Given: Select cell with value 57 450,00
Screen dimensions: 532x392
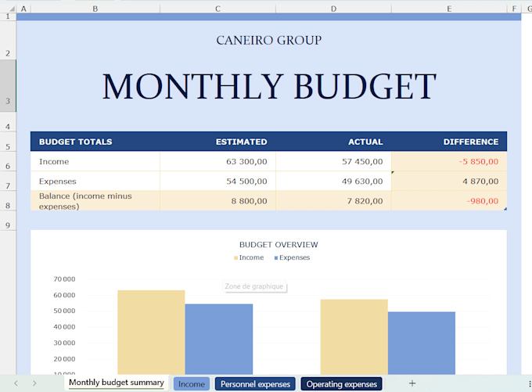Looking at the screenshot, I should (x=333, y=161).
